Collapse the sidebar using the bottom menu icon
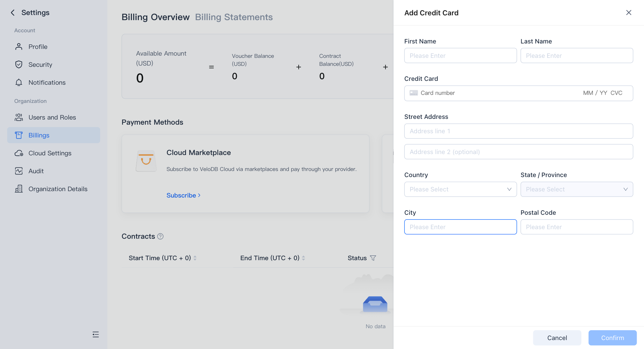This screenshot has height=349, width=644. (x=96, y=334)
